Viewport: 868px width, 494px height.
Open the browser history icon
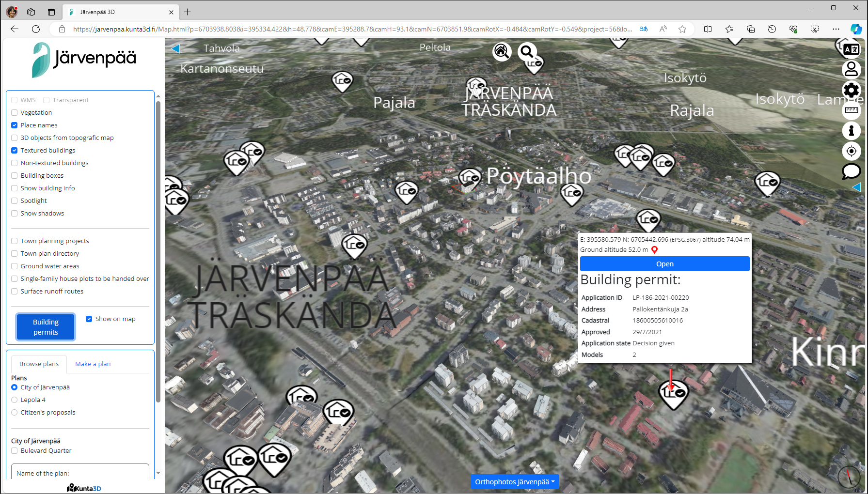tap(772, 29)
